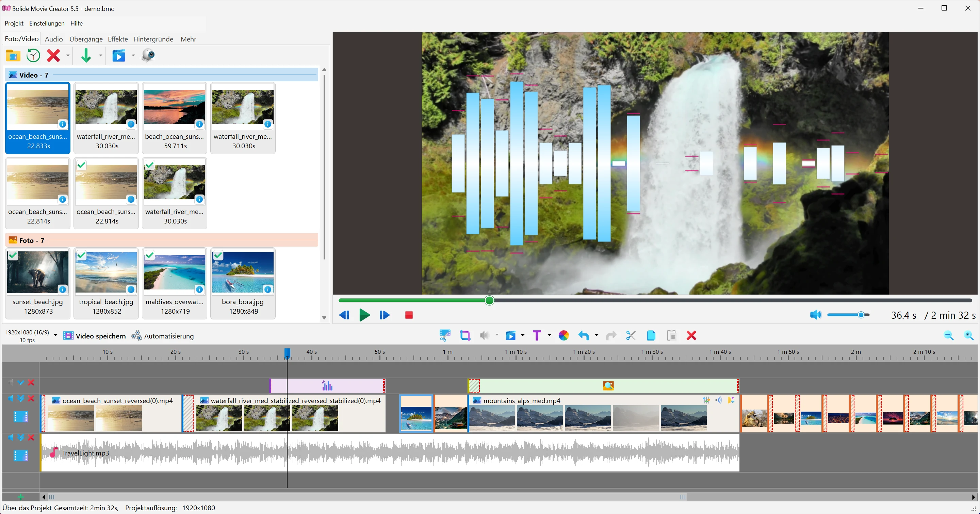This screenshot has height=514, width=980.
Task: Open dropdown arrow beside undo icon
Action: 596,335
